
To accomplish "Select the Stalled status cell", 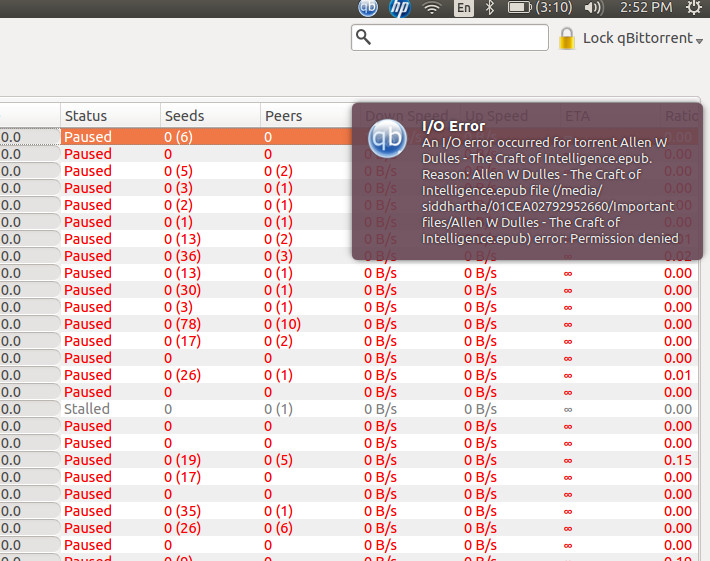I will point(86,409).
